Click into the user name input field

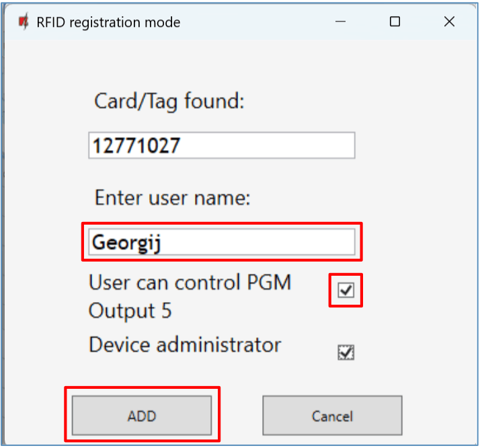click(x=221, y=242)
